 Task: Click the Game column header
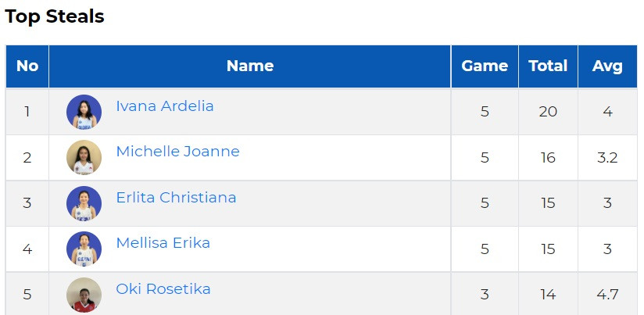[x=485, y=66]
